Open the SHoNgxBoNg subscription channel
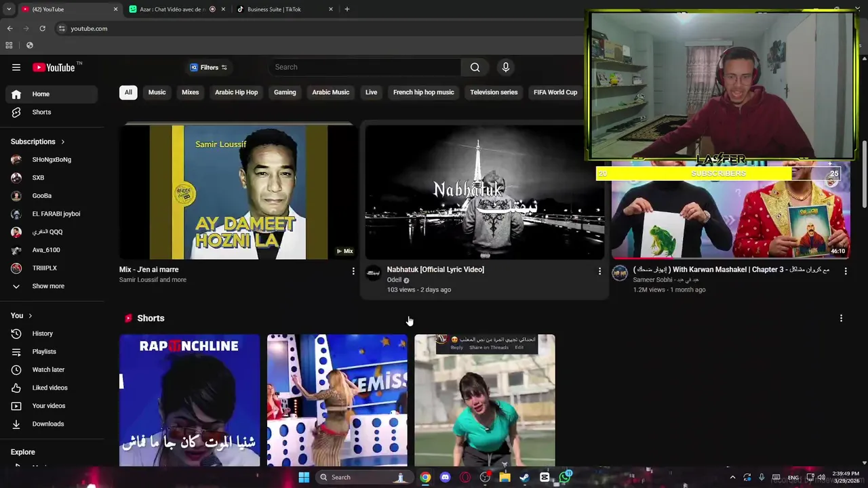The height and width of the screenshot is (488, 868). click(52, 160)
